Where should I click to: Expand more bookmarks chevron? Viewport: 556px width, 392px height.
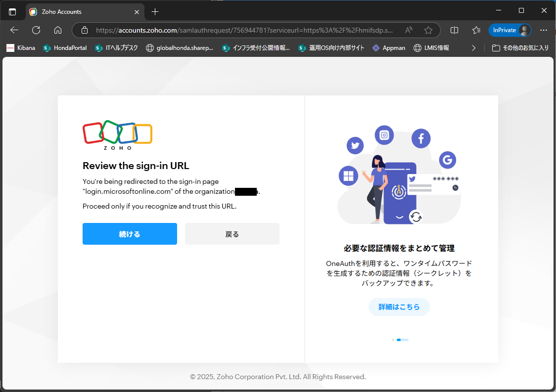[x=473, y=48]
